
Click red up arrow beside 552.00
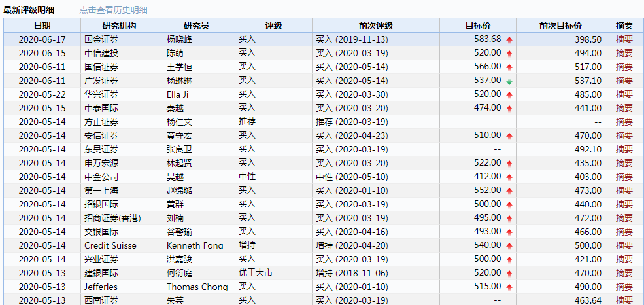(509, 191)
